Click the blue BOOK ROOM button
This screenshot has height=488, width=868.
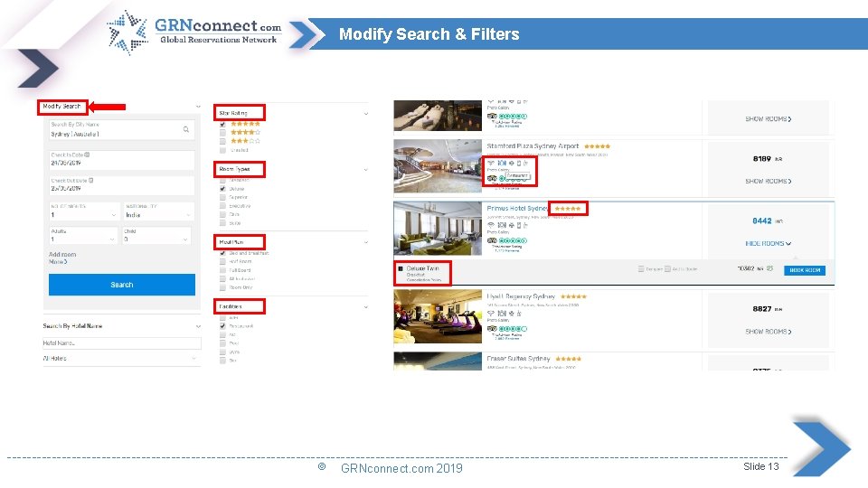tap(805, 270)
